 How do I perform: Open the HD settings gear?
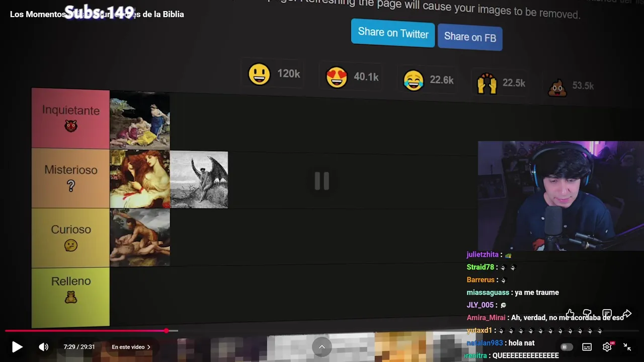coord(607,347)
